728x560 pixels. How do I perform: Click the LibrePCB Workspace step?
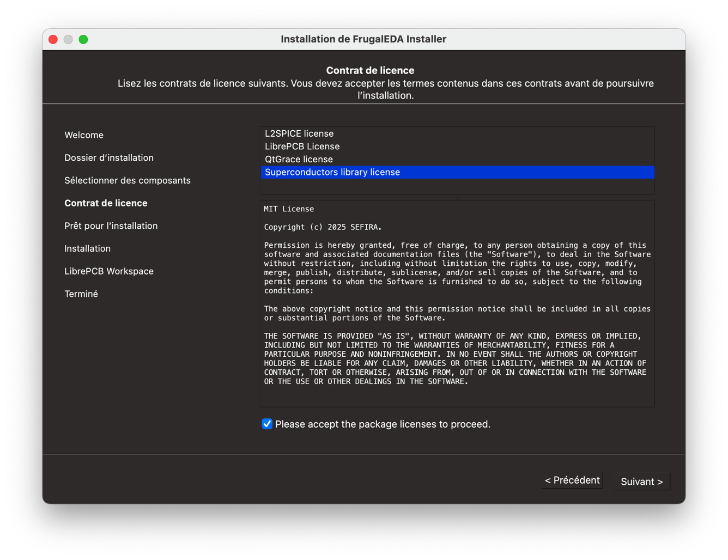(x=109, y=271)
